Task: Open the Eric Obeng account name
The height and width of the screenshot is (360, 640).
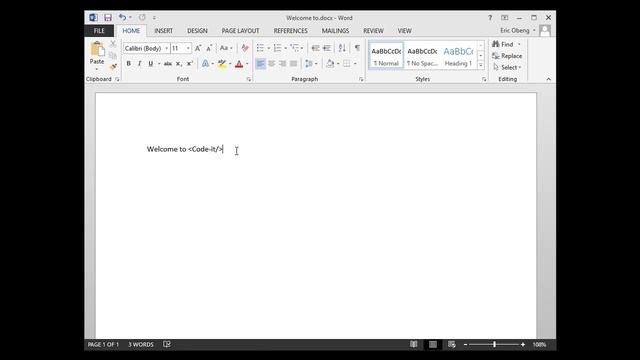Action: [x=515, y=31]
